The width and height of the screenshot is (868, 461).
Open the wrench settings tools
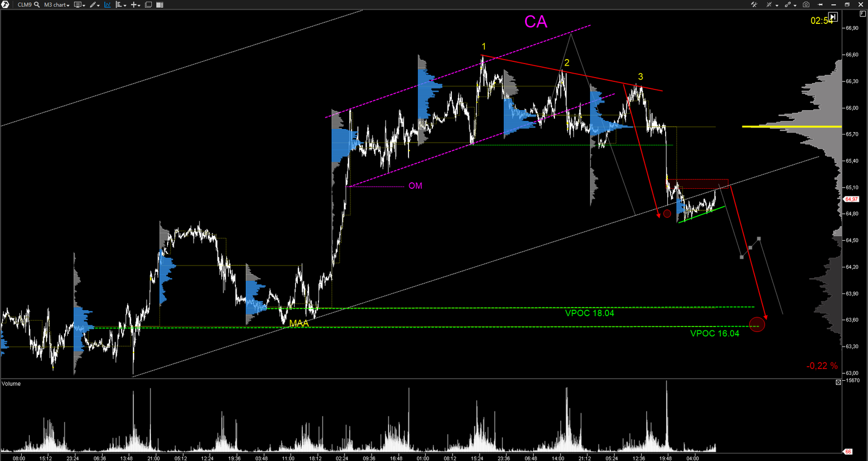pos(754,4)
